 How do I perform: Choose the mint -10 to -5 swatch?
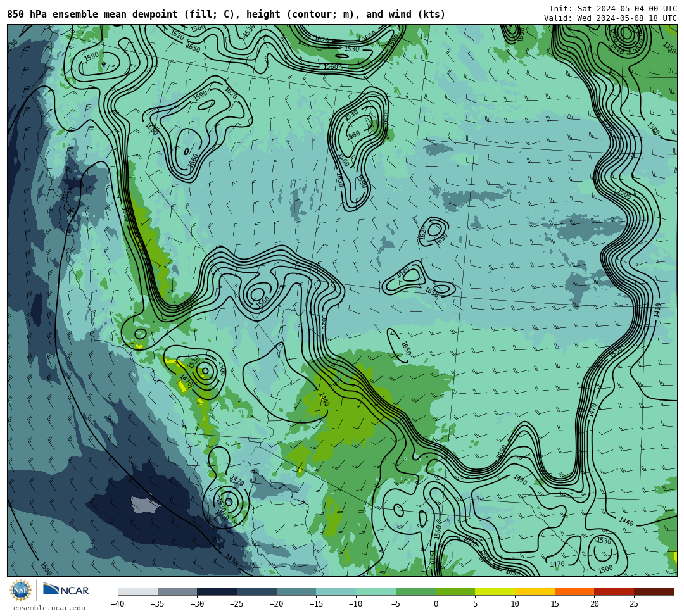coord(376,591)
